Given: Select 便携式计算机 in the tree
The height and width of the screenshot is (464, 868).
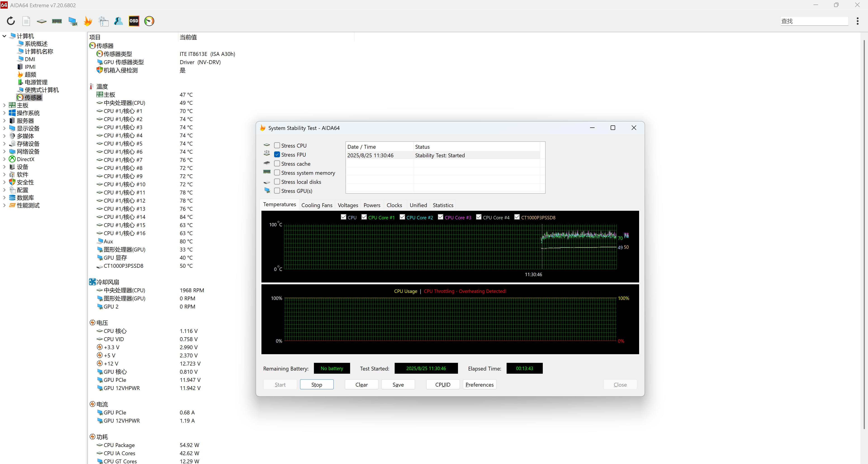Looking at the screenshot, I should pyautogui.click(x=41, y=90).
